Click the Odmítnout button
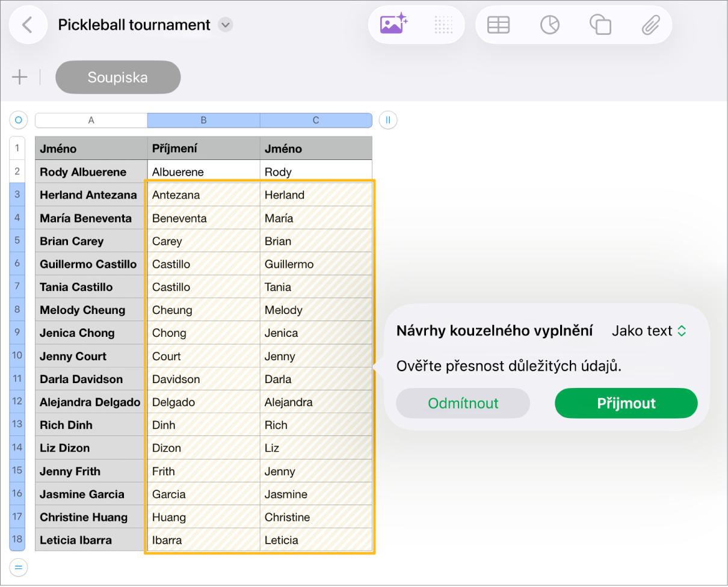 click(x=463, y=403)
